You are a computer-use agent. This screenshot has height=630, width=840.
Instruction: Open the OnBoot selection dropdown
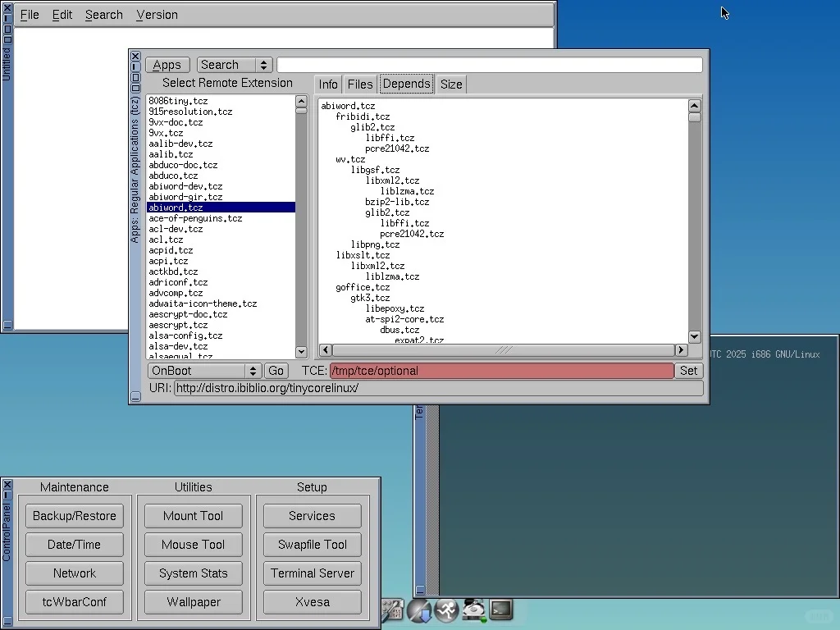click(x=203, y=371)
